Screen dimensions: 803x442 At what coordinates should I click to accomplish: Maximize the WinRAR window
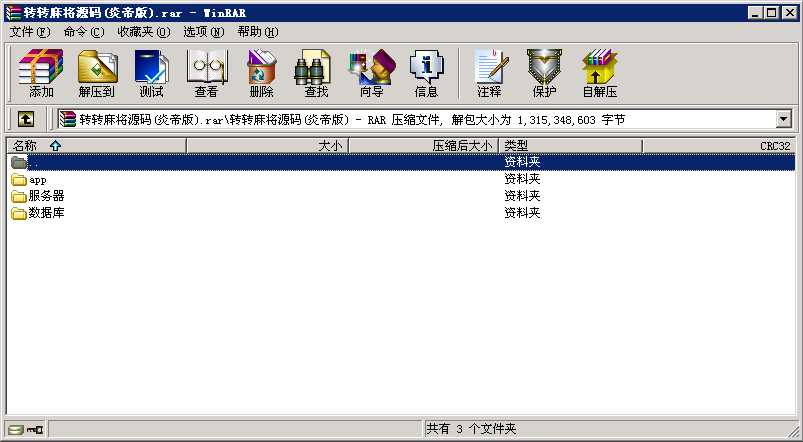(x=771, y=13)
